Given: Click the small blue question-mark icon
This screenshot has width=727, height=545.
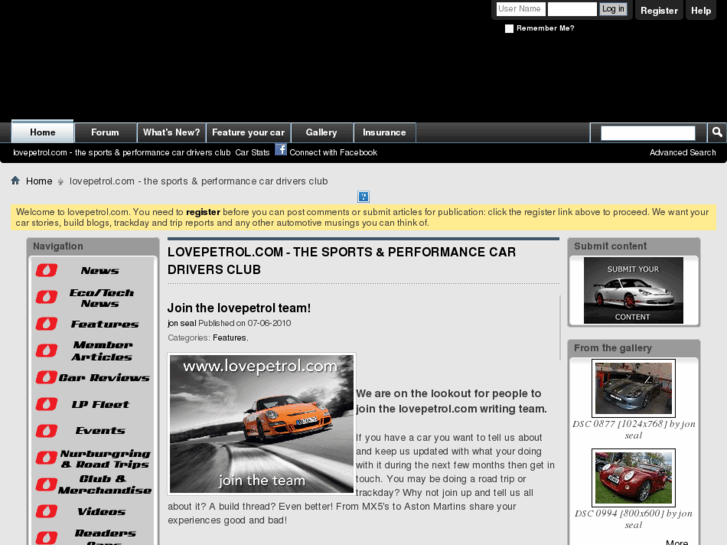Looking at the screenshot, I should [364, 197].
